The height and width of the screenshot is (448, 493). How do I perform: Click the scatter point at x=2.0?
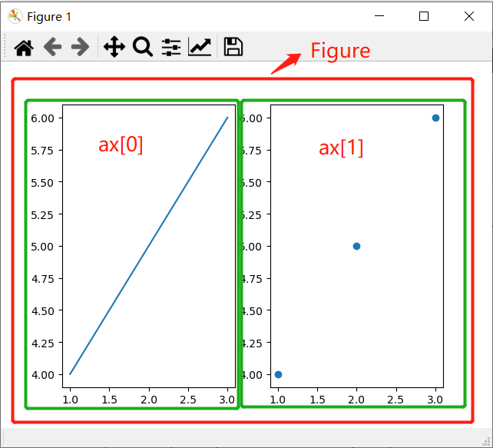coord(356,246)
